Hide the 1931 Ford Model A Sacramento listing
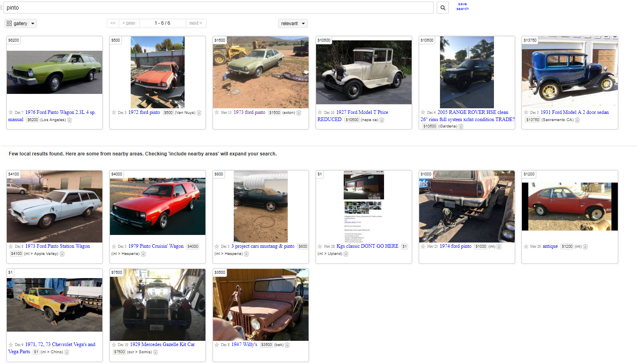The width and height of the screenshot is (637, 364). click(x=577, y=120)
